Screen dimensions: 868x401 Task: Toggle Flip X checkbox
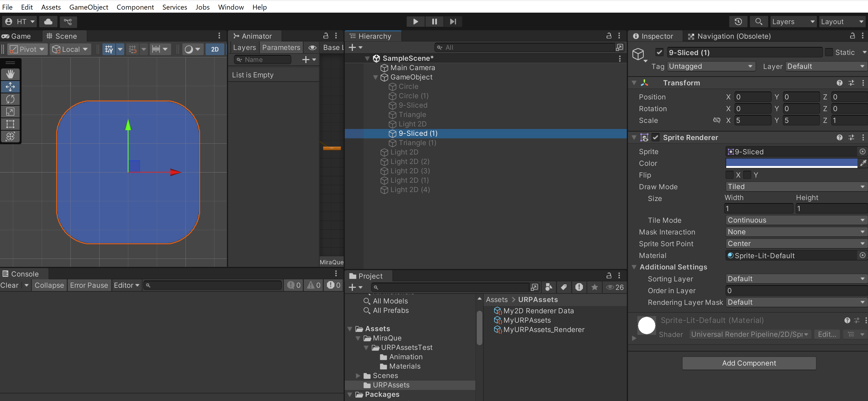coord(730,175)
